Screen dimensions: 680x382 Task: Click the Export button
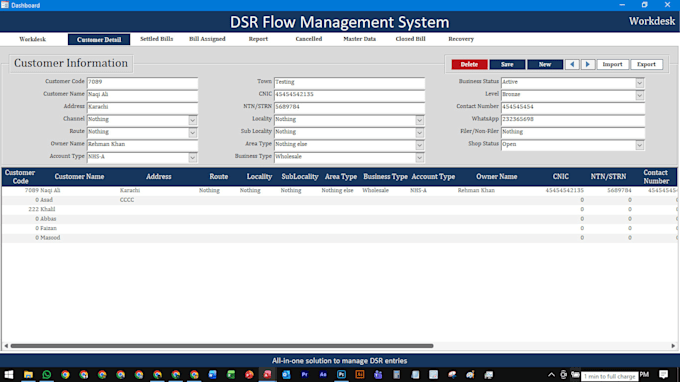tap(646, 64)
